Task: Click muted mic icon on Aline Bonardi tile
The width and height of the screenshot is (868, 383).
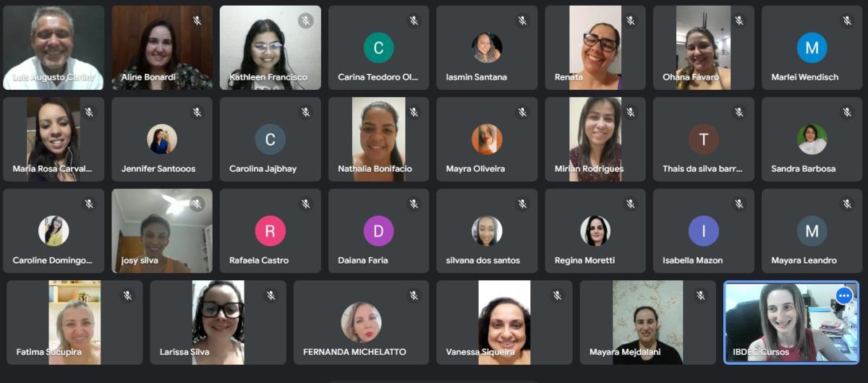Action: pos(197,21)
